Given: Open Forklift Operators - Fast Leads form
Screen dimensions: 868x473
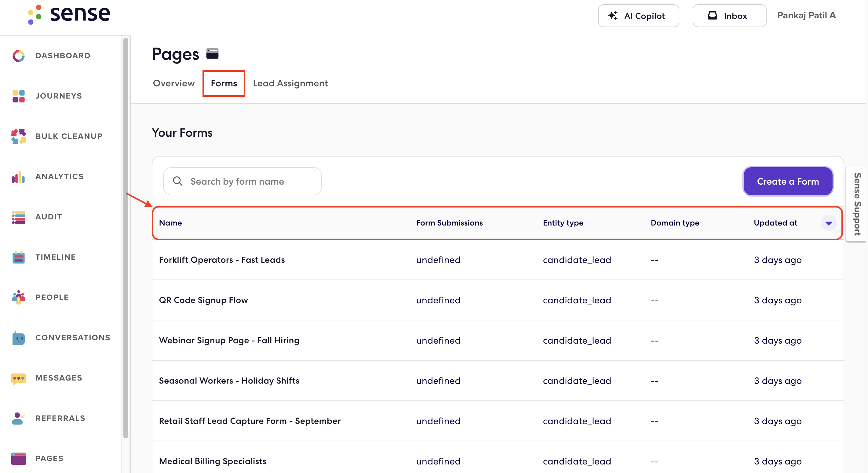Looking at the screenshot, I should pos(222,260).
